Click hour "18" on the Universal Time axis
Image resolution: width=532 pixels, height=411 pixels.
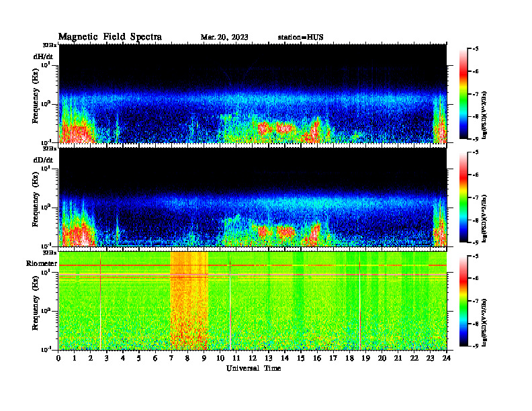[x=349, y=358]
